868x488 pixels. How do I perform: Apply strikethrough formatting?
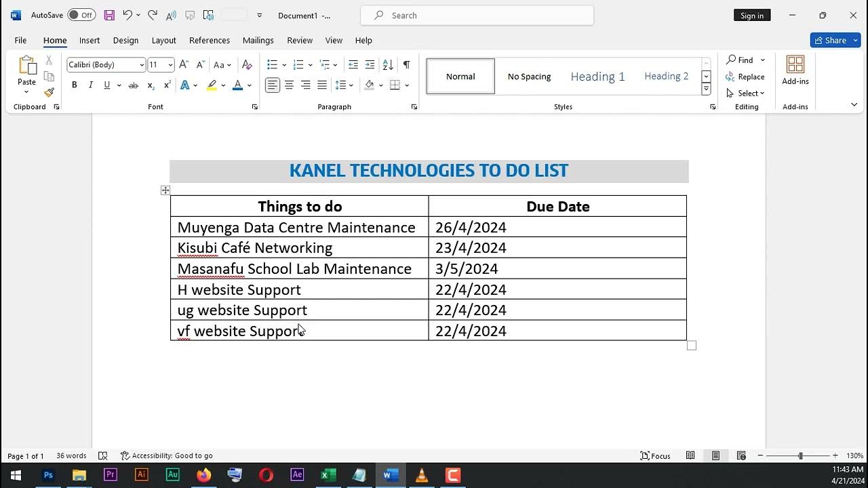click(x=134, y=85)
